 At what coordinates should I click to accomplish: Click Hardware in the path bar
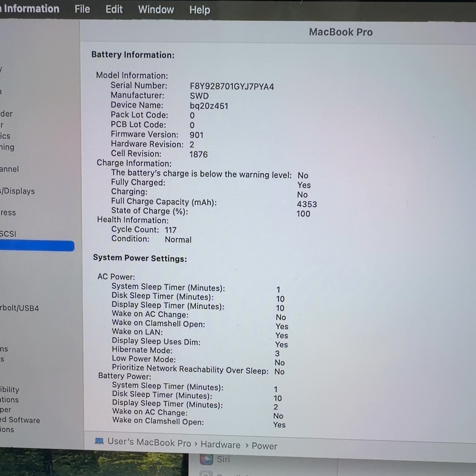coord(220,445)
